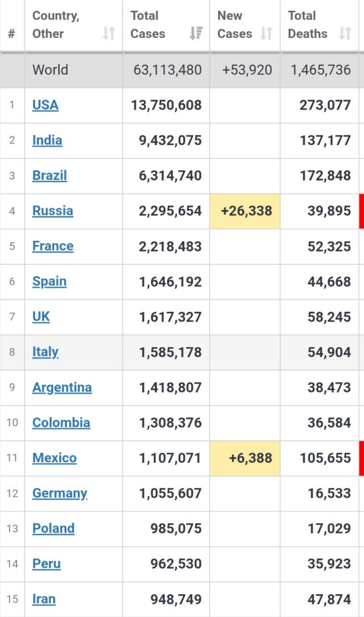
Task: Sort table by Total Deaths icon
Action: [345, 34]
